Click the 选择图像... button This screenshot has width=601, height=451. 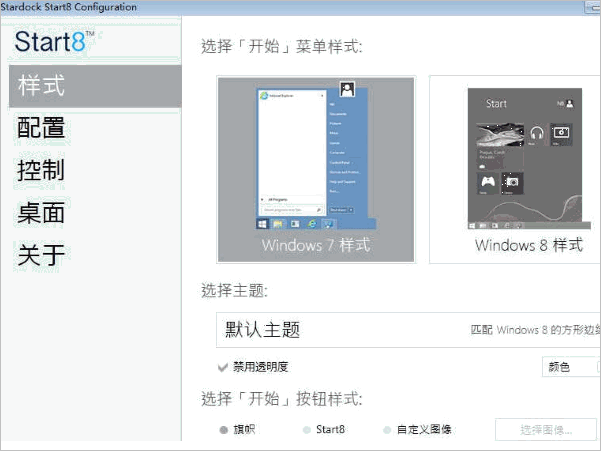[546, 430]
